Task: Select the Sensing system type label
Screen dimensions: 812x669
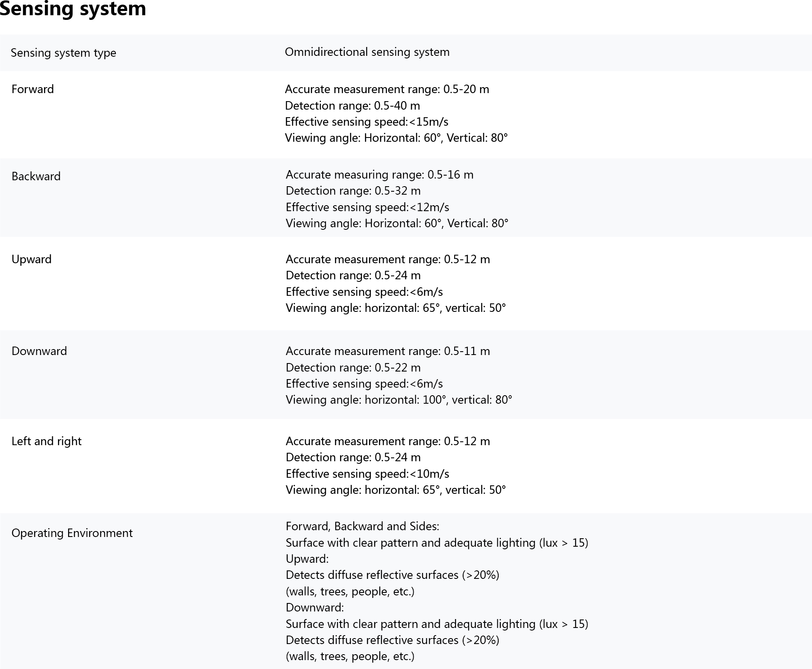Action: click(63, 53)
